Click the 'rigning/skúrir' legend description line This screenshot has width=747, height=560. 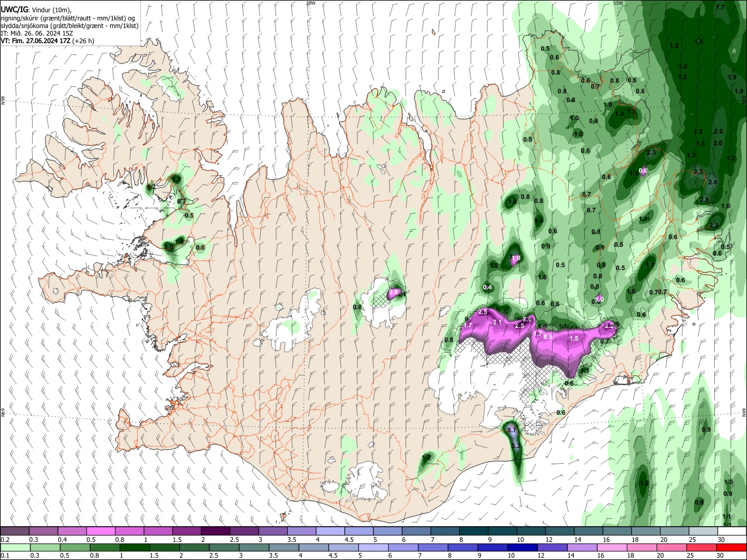[x=68, y=18]
